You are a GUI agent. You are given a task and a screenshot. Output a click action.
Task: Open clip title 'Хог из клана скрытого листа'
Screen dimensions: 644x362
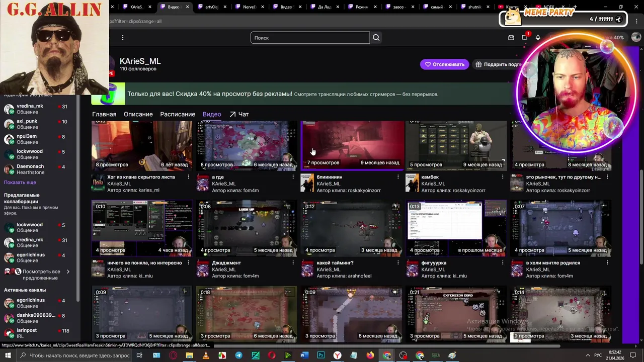pos(141,177)
